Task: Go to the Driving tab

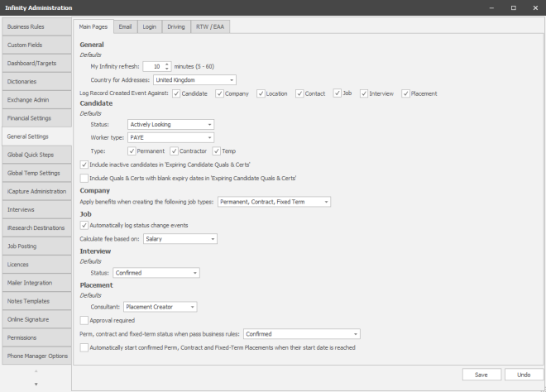Action: pos(176,26)
